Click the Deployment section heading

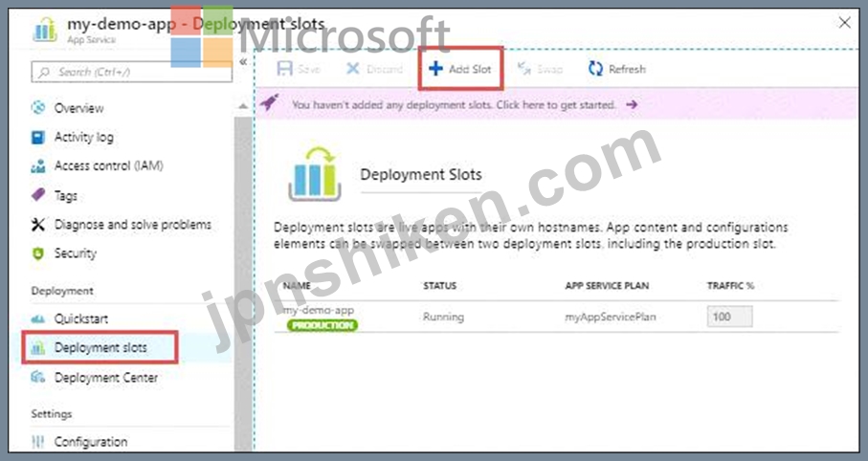62,291
